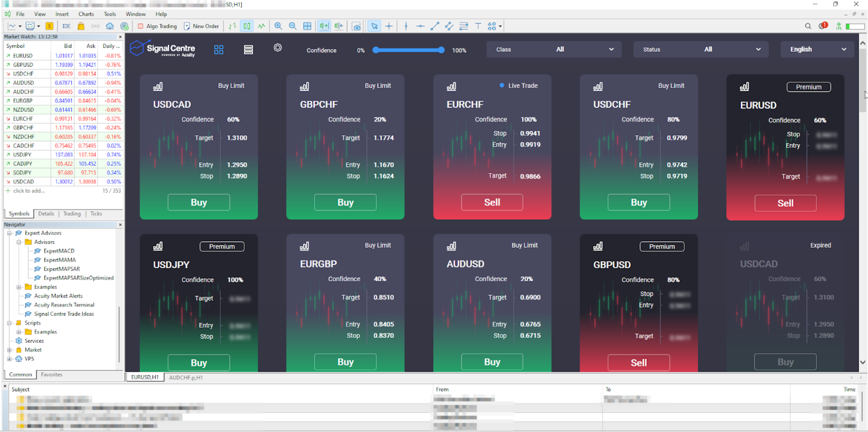This screenshot has height=432, width=868.
Task: Open the Charts menu
Action: pos(86,14)
